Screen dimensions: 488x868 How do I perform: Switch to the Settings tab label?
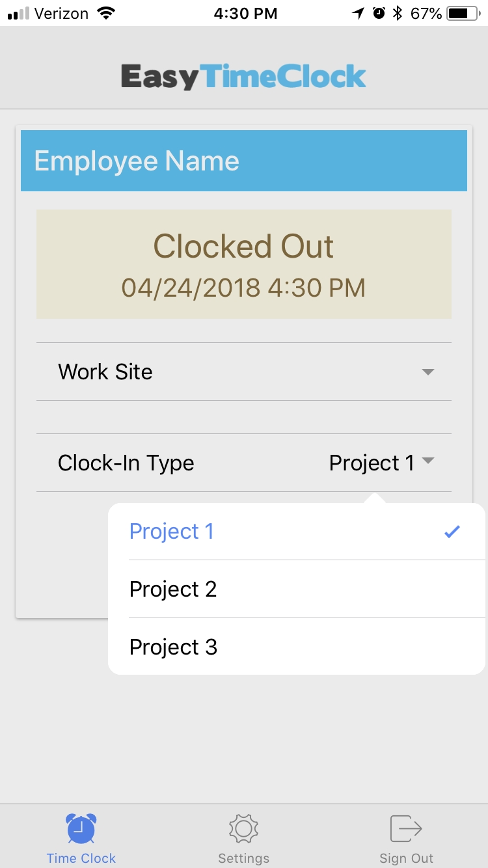pos(244,858)
